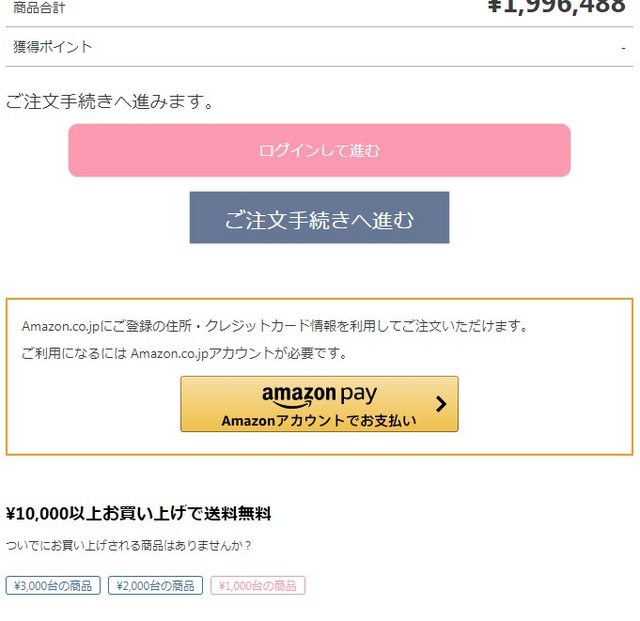Click the divider line under 獲得ポイント row
Image resolution: width=640 pixels, height=621 pixels.
point(319,67)
